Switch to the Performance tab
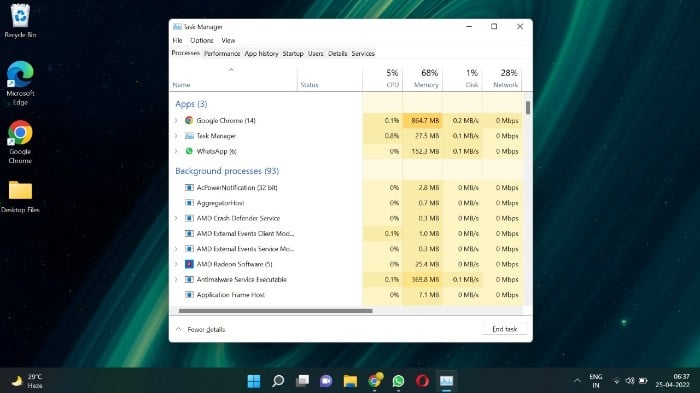This screenshot has width=700, height=393. click(222, 54)
